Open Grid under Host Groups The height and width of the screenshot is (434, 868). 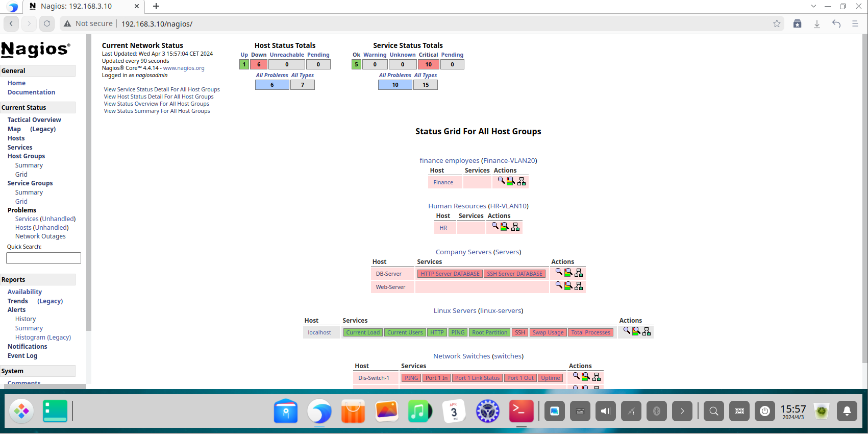(x=21, y=175)
